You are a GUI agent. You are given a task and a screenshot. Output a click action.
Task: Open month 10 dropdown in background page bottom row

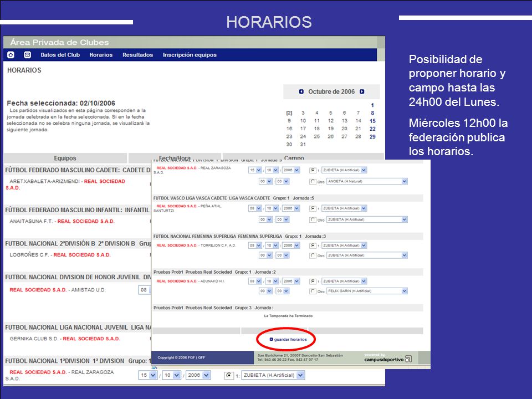point(171,375)
